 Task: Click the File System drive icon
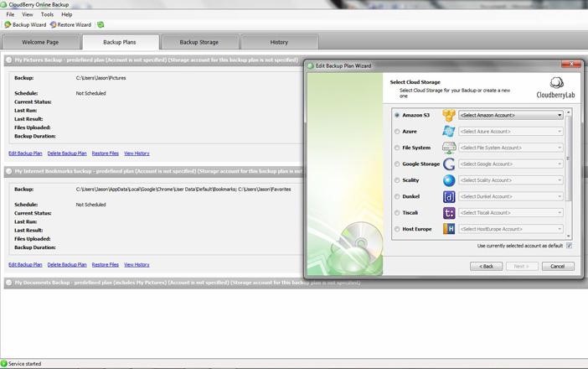tap(449, 148)
